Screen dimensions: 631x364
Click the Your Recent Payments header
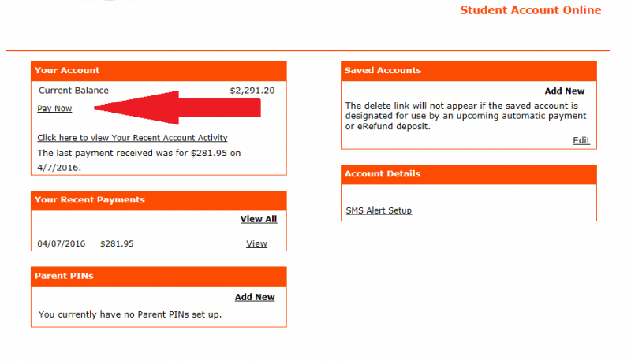tap(159, 200)
